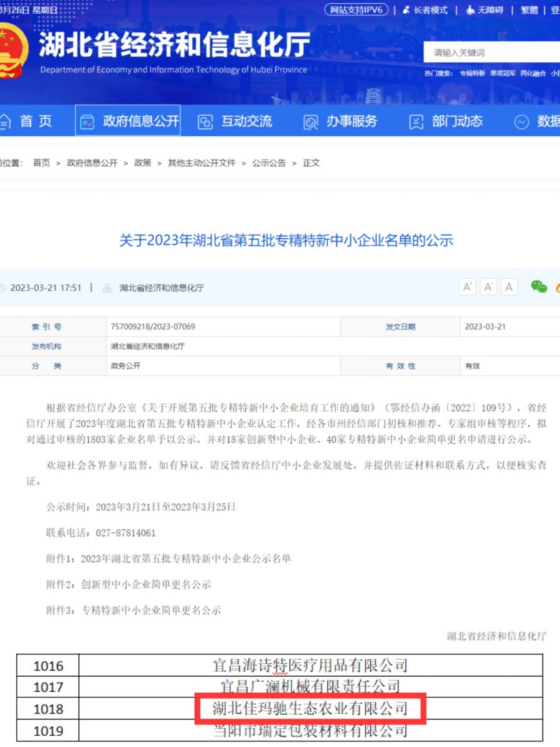Click the increase font size A+ icon
Image resolution: width=560 pixels, height=747 pixels.
tap(467, 287)
